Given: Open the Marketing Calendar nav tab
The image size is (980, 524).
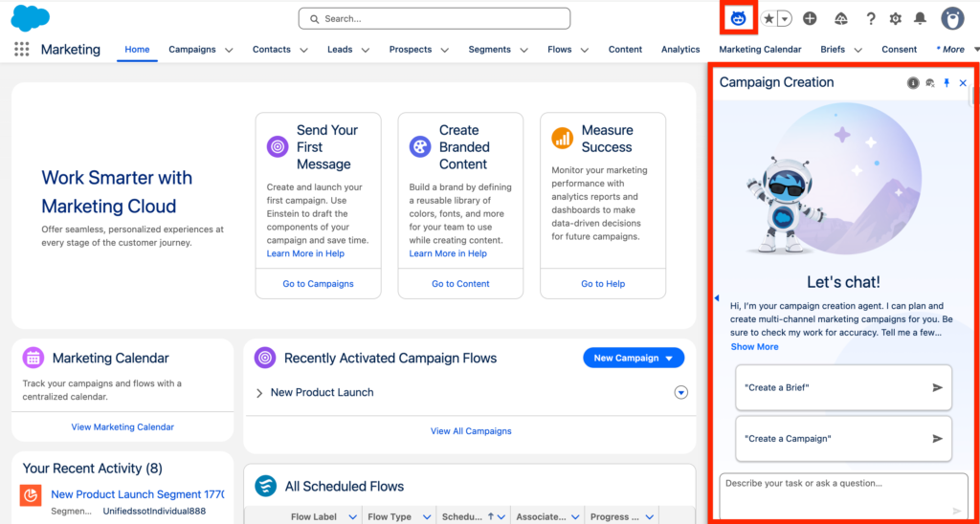Looking at the screenshot, I should click(761, 50).
